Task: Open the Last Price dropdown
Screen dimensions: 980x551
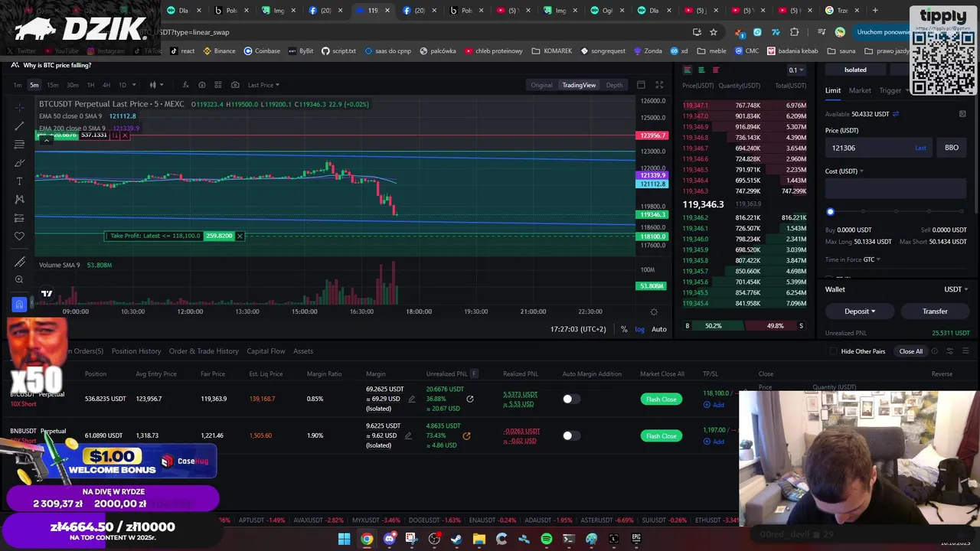Action: click(x=263, y=85)
